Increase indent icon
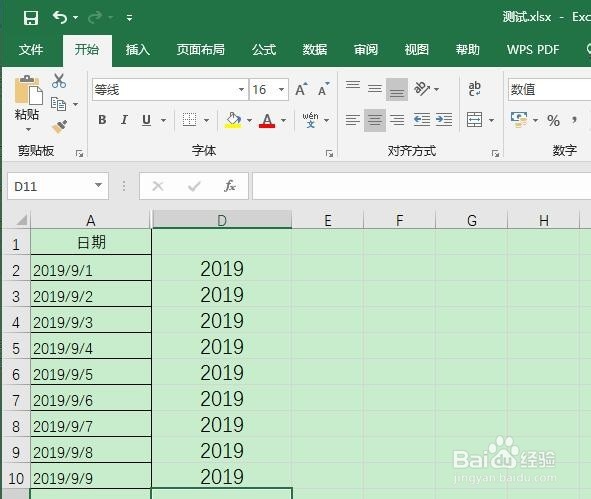Screen dimensions: 591x499 coord(444,120)
